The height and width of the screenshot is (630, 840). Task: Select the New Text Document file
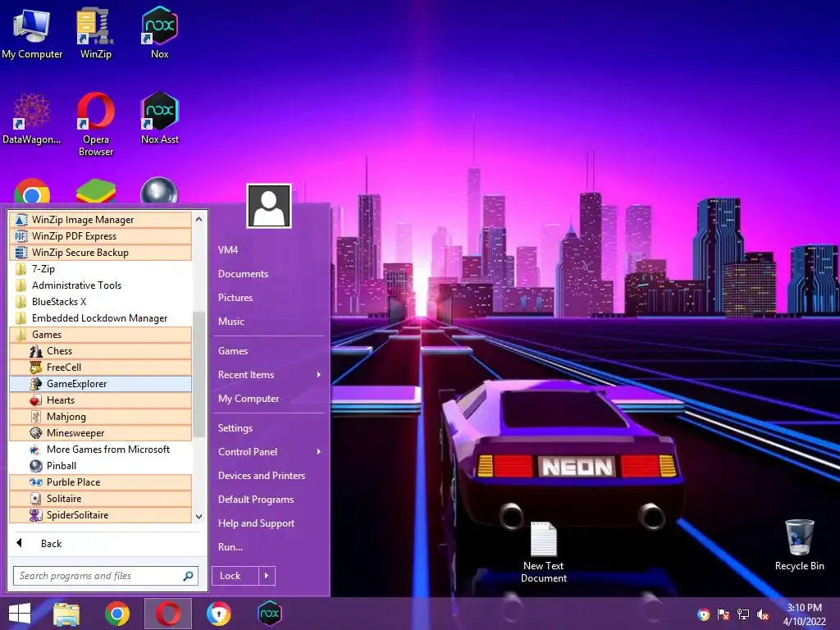point(543,552)
